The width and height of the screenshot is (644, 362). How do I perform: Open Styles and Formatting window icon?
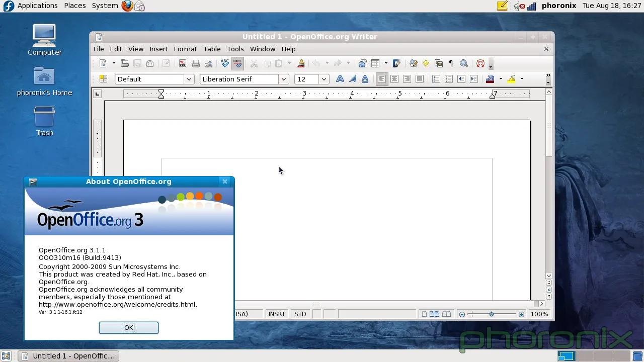tap(103, 79)
